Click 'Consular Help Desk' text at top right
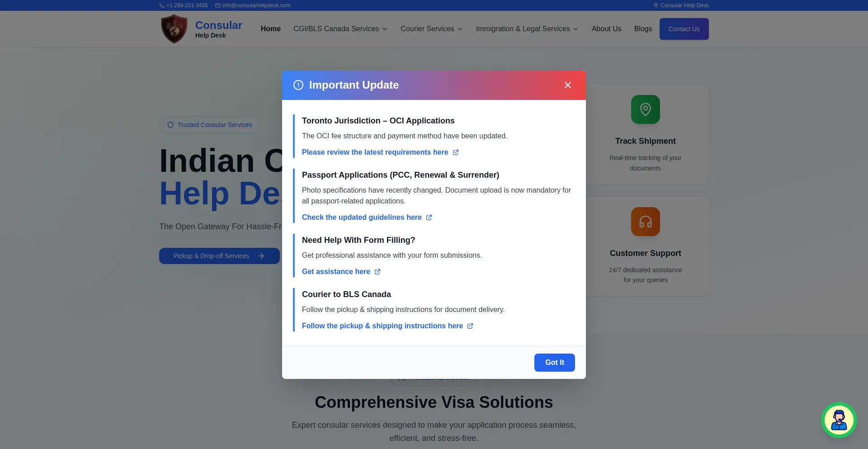The width and height of the screenshot is (868, 449). [x=684, y=5]
